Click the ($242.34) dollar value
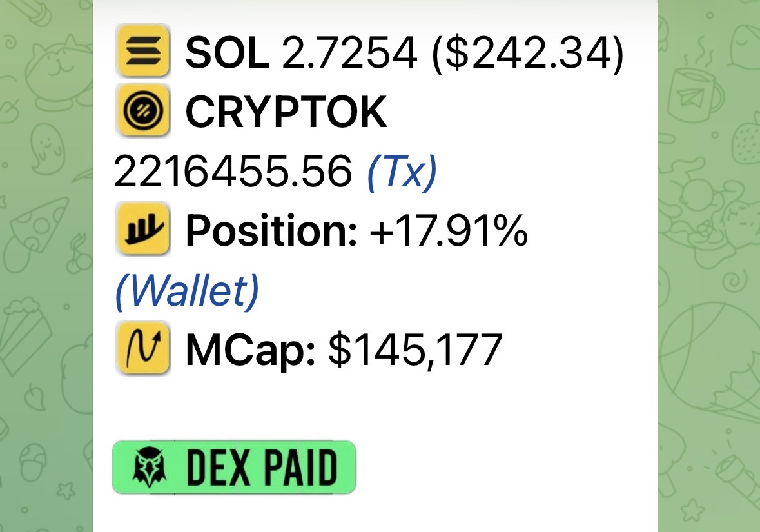The width and height of the screenshot is (760, 532). (x=527, y=53)
